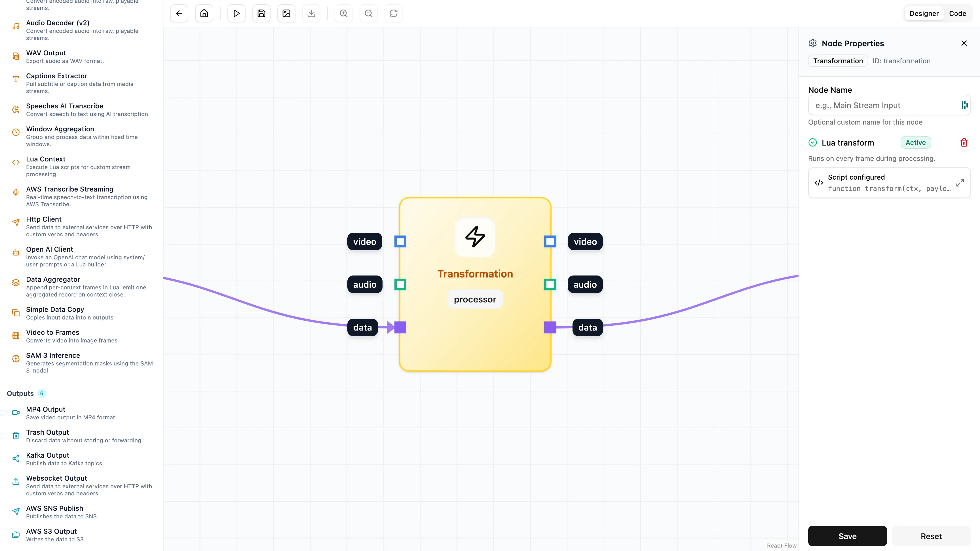Screen dimensions: 980x551
Task: Reset the node properties
Action: 931,536
